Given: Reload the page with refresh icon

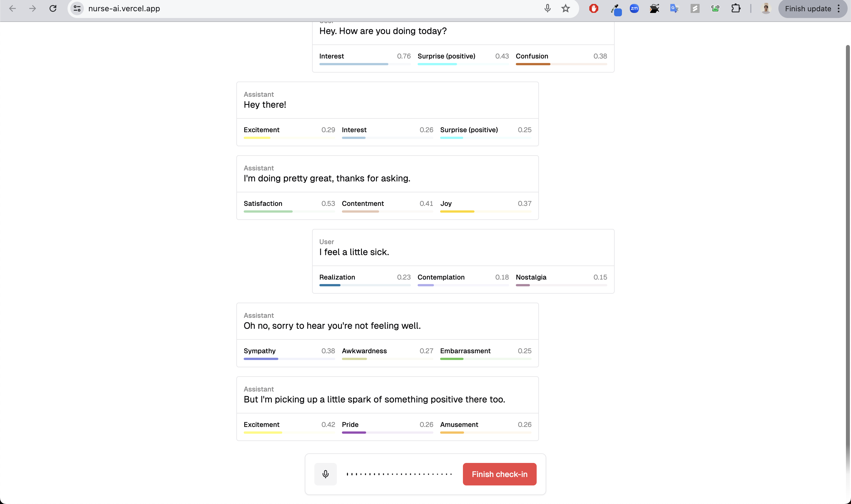Looking at the screenshot, I should point(53,8).
